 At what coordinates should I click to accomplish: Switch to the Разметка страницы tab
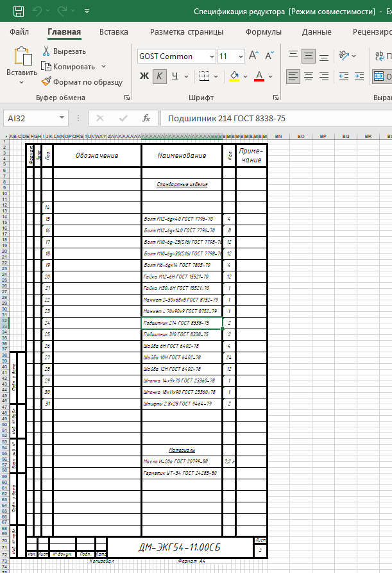click(x=187, y=32)
